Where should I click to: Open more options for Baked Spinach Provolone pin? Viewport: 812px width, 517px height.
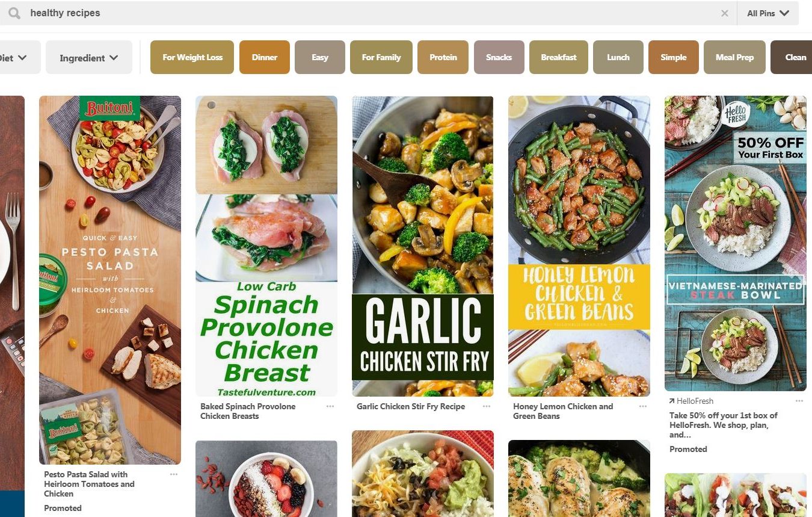[330, 406]
